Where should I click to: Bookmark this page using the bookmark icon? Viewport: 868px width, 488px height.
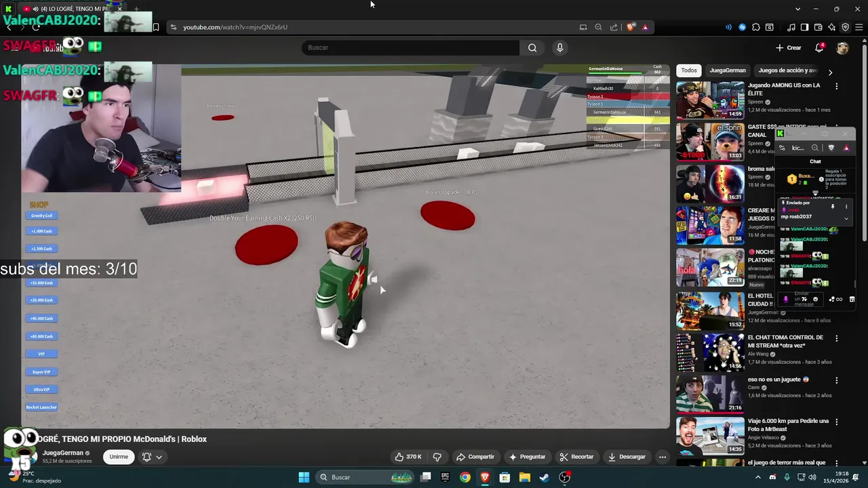[156, 27]
